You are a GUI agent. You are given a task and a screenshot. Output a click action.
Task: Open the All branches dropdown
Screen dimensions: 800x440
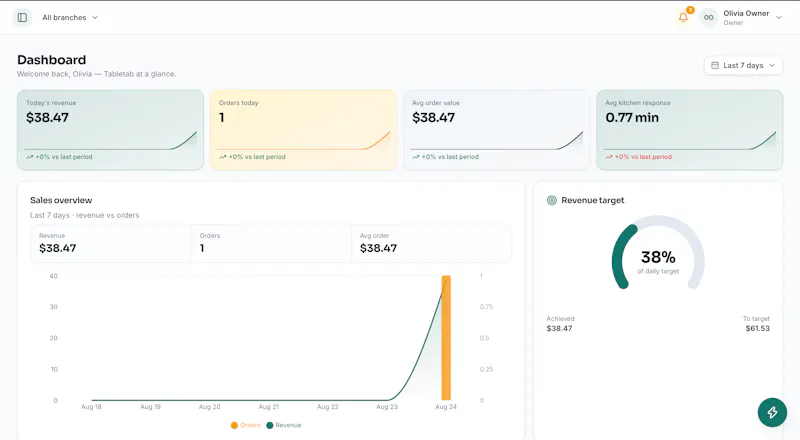click(70, 17)
